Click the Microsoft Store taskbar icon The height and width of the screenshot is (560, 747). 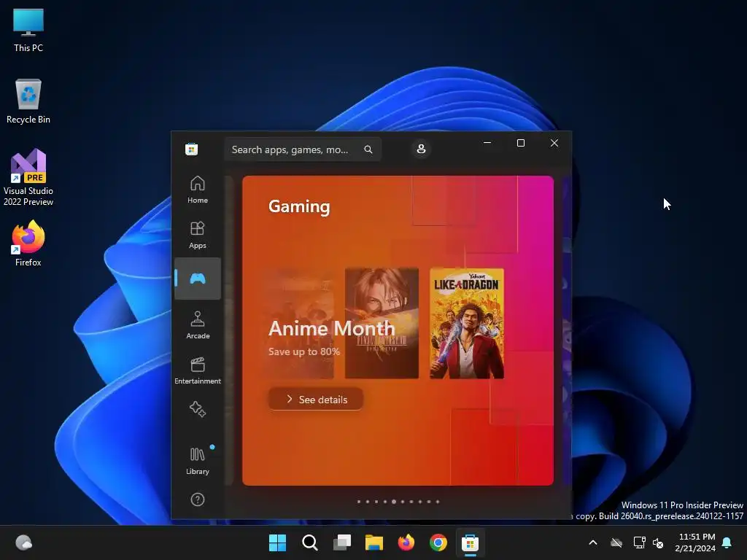click(x=470, y=542)
